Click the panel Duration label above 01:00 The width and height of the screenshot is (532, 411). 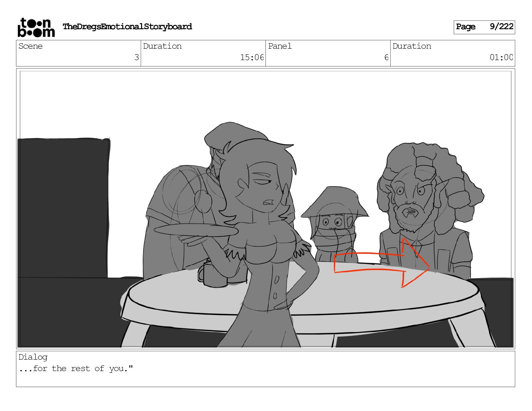(x=412, y=46)
